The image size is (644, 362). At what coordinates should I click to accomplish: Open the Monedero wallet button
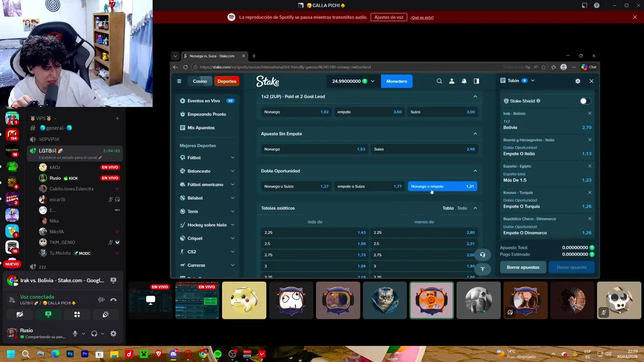[396, 81]
